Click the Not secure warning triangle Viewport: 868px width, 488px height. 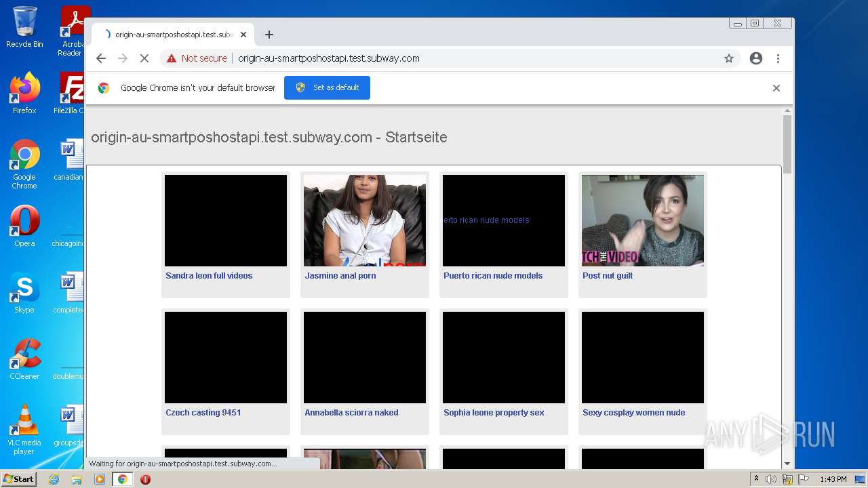[x=172, y=58]
